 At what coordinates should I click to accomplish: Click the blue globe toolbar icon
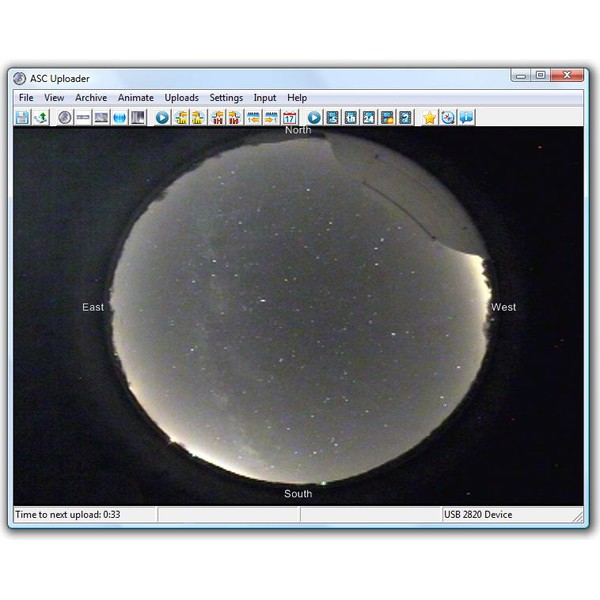[x=119, y=118]
